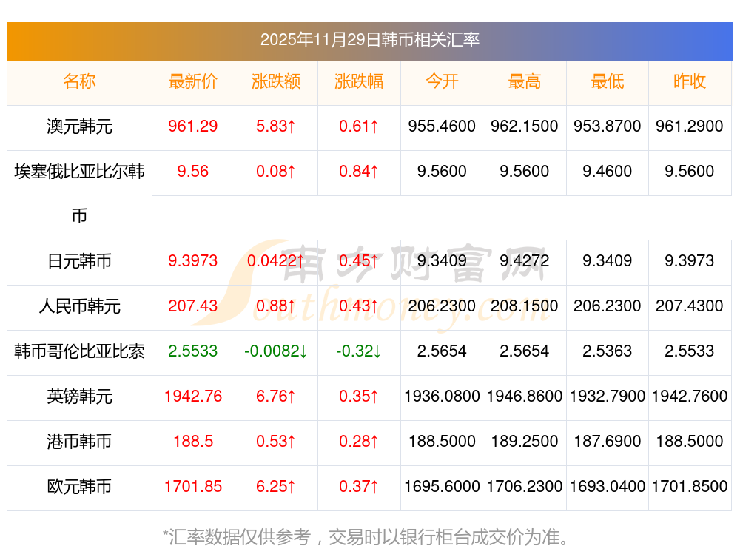740x560 pixels.
Task: Click the 2025年11月29日韩币相关汇率 title banner
Action: click(x=369, y=40)
